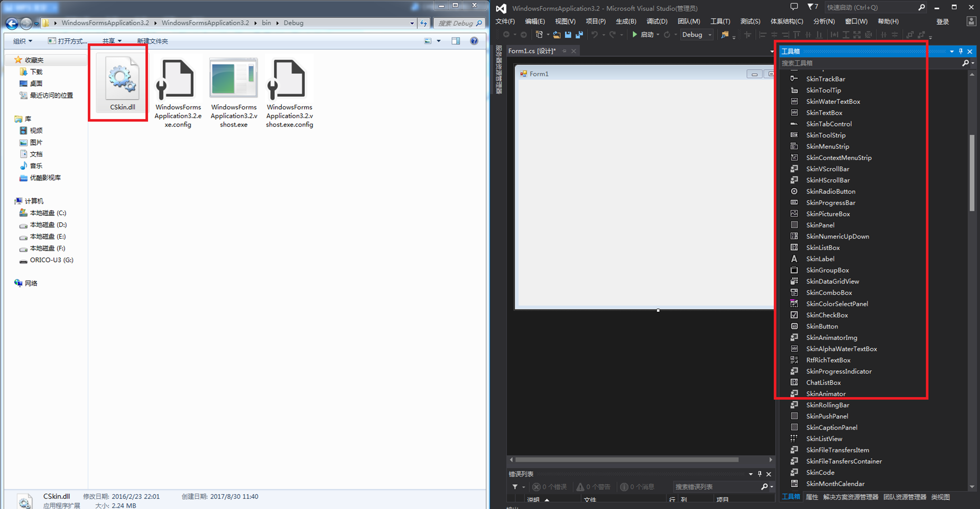The width and height of the screenshot is (980, 509).
Task: Click notifications flag icon in Visual Studio title
Action: (812, 7)
